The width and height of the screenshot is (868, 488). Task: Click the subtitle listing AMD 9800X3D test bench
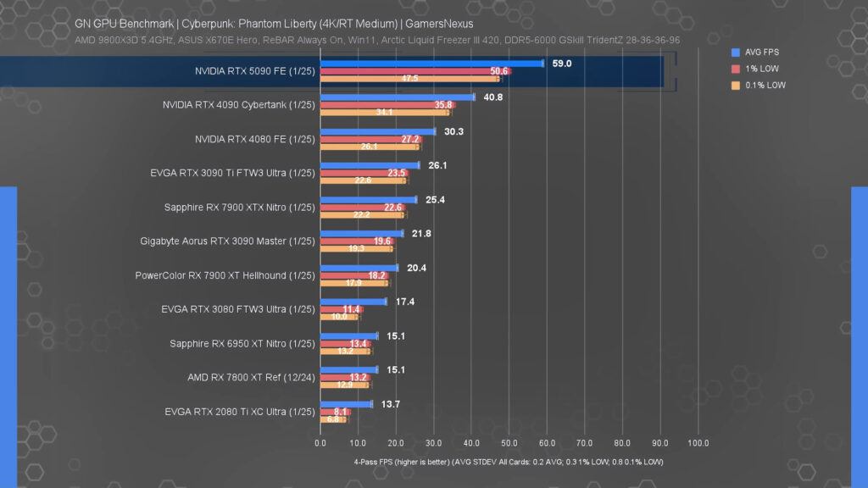[377, 40]
